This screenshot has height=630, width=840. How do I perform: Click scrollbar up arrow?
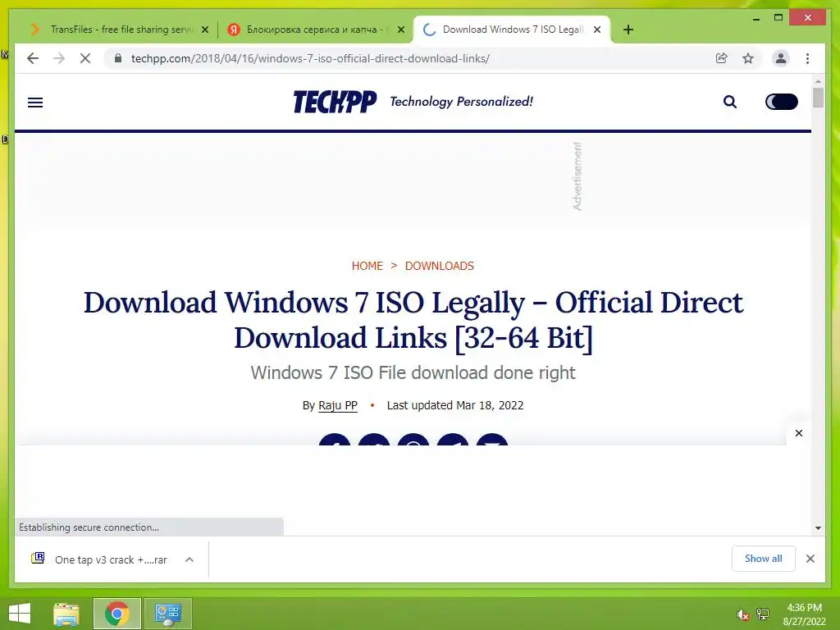[818, 81]
